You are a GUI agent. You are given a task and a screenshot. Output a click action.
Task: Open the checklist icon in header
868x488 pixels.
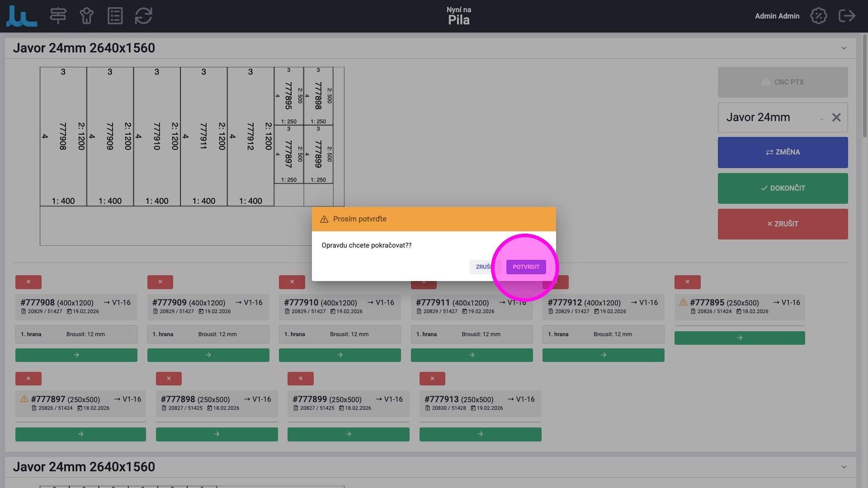point(115,16)
